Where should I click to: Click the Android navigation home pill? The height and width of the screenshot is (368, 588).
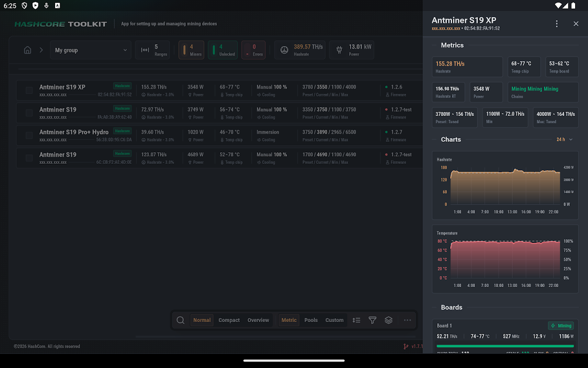tap(294, 361)
